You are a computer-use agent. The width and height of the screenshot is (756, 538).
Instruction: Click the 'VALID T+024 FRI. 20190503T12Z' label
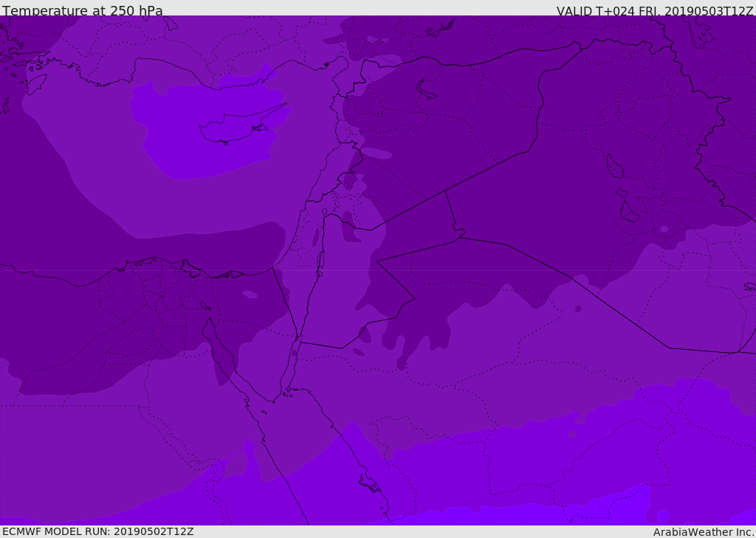(654, 11)
